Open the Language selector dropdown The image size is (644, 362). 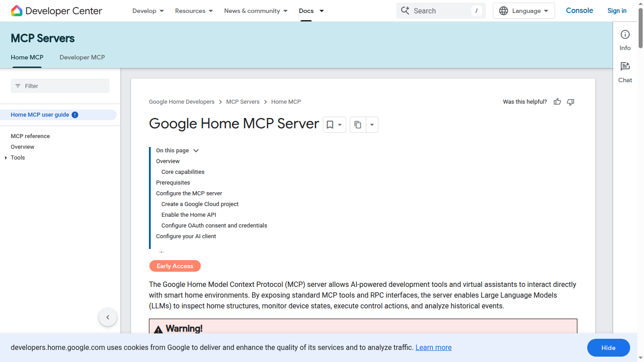[x=524, y=11]
